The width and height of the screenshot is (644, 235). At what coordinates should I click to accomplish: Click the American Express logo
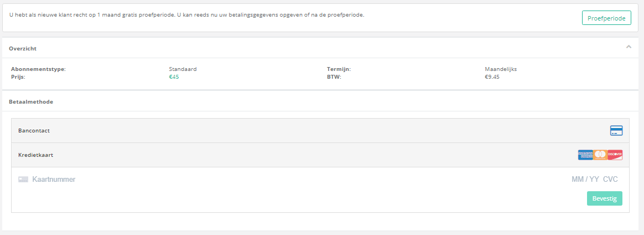pos(585,155)
